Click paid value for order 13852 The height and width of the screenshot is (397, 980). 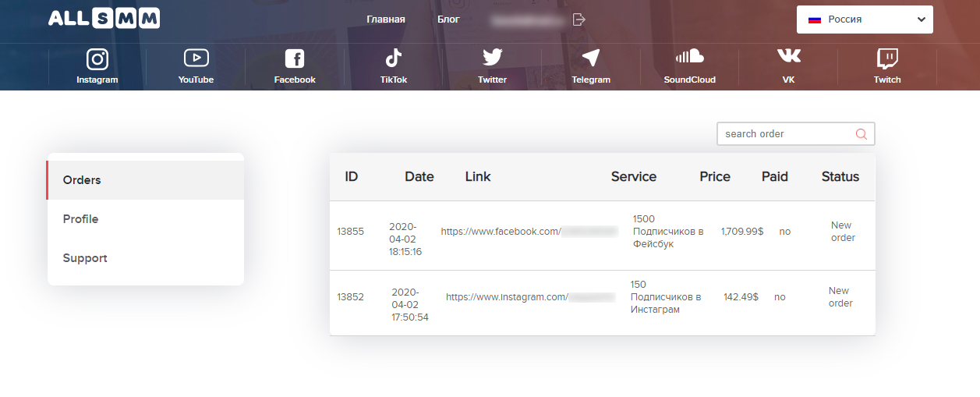780,297
